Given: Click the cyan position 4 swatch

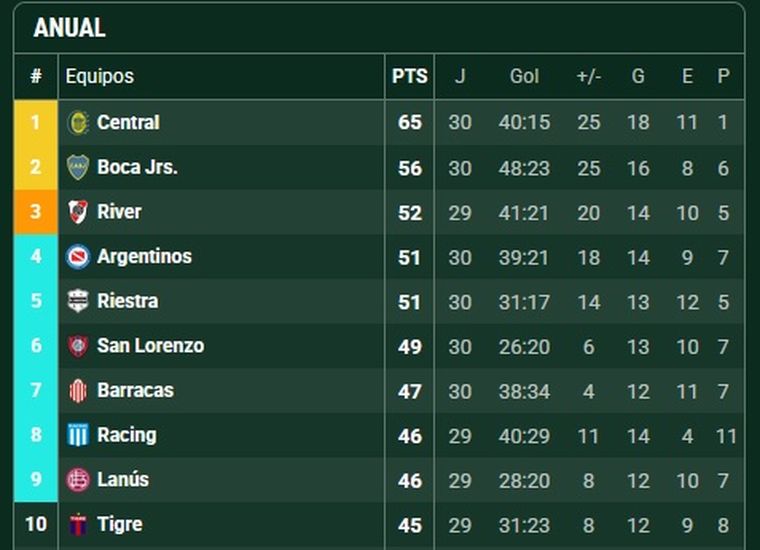Looking at the screenshot, I should [36, 257].
